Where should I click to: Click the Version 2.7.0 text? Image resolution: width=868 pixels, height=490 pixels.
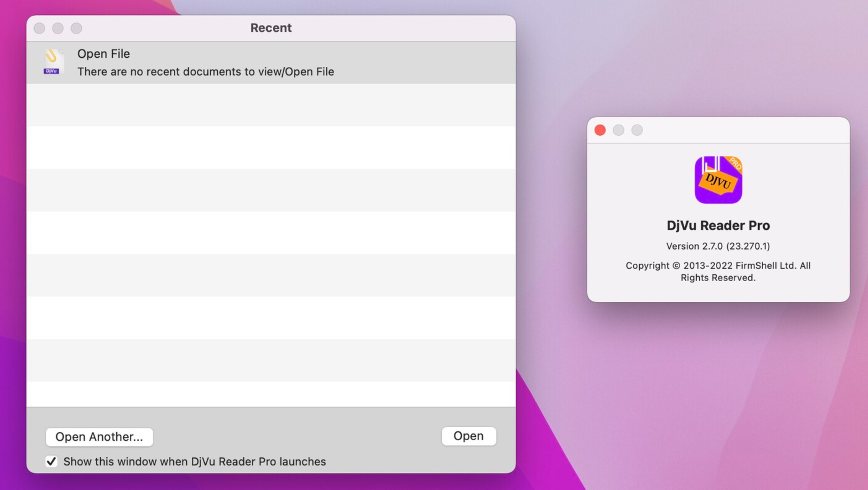click(718, 246)
